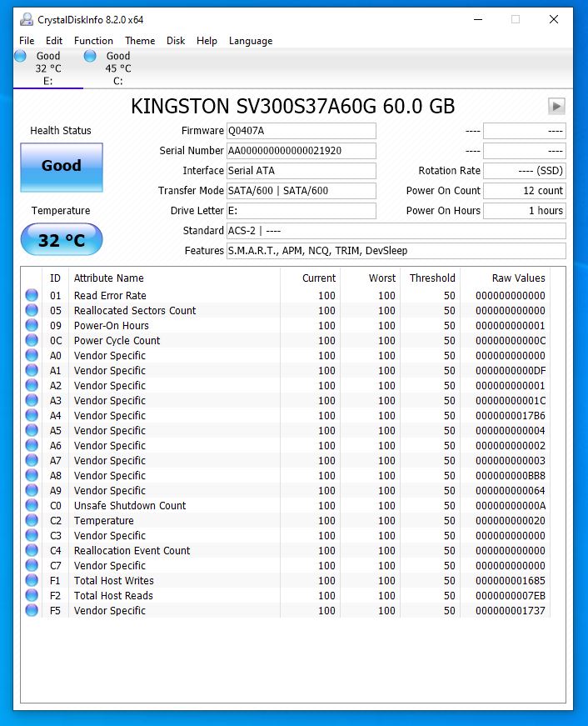Click the Raw Values column header
Image resolution: width=588 pixels, height=726 pixels.
click(506, 278)
